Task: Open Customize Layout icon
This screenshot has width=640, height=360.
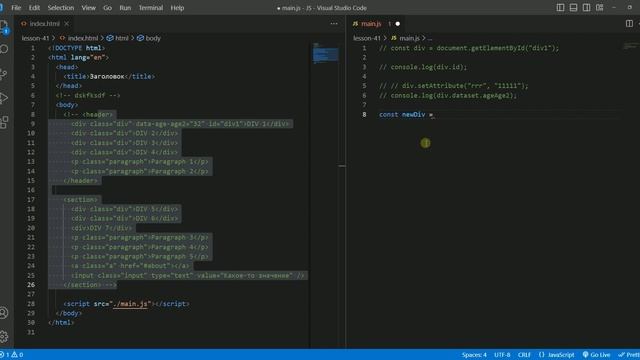Action: [599, 8]
